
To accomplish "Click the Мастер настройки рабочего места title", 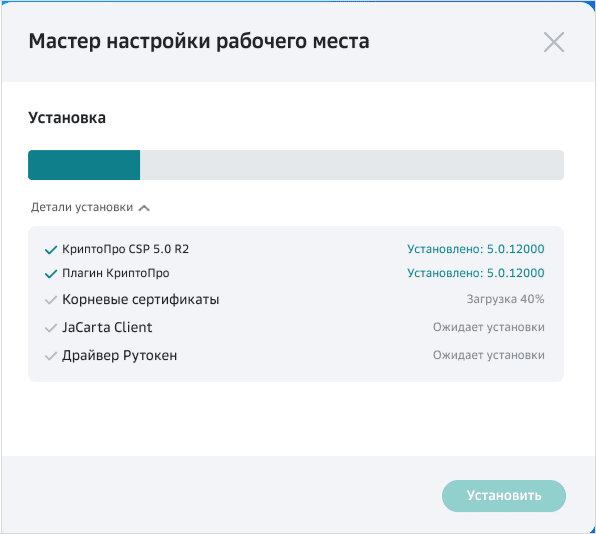I will click(199, 41).
